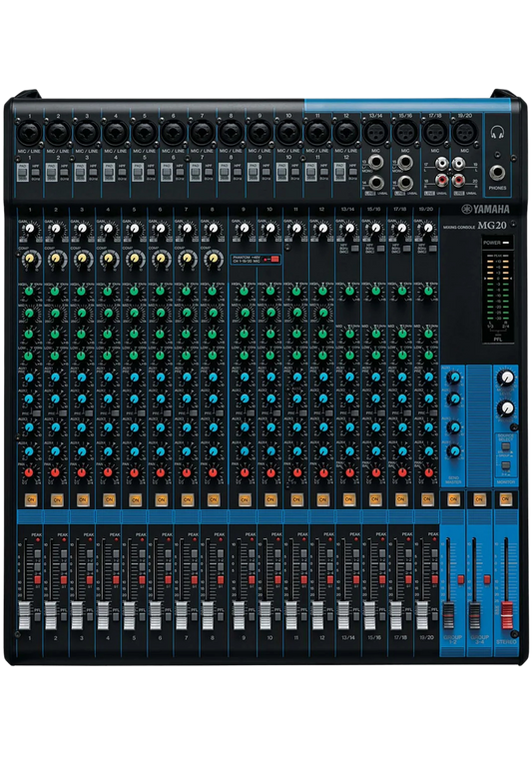Click the white PHONES level knob in MONITOR
The image size is (532, 758).
[506, 409]
